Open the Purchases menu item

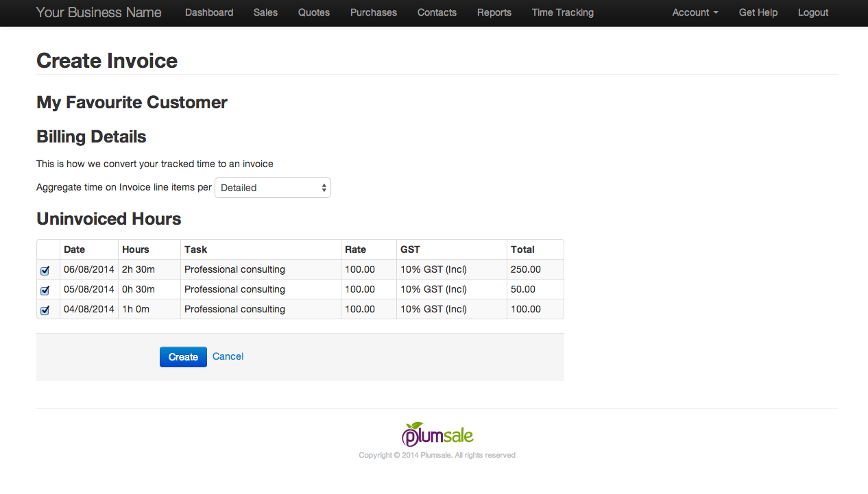click(374, 12)
